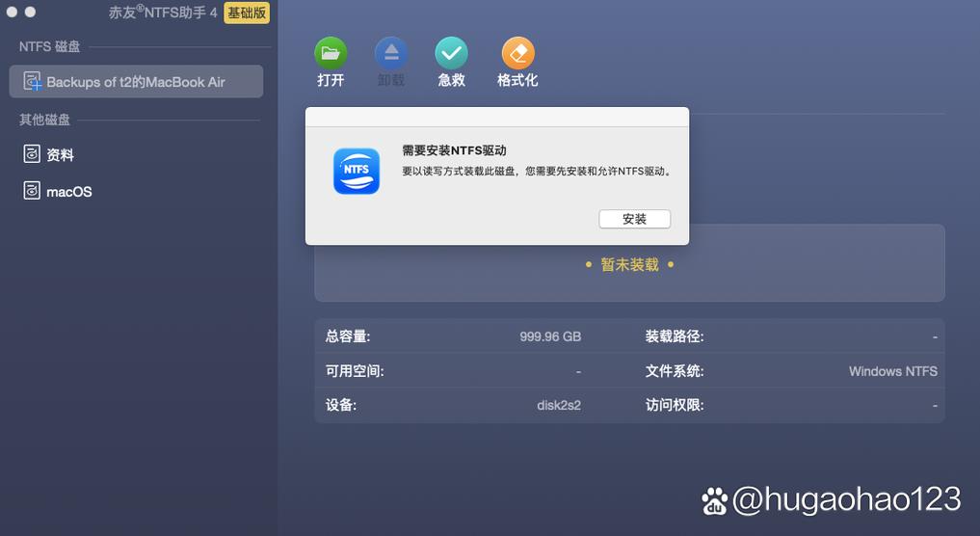
Task: Click the 总容量 label
Action: coord(348,336)
